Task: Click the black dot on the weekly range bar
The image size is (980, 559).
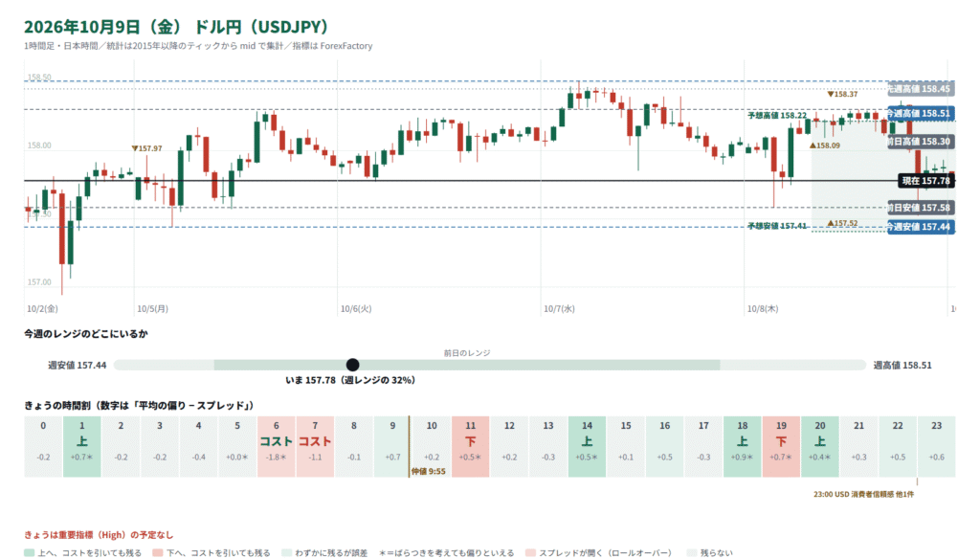Action: click(x=352, y=365)
